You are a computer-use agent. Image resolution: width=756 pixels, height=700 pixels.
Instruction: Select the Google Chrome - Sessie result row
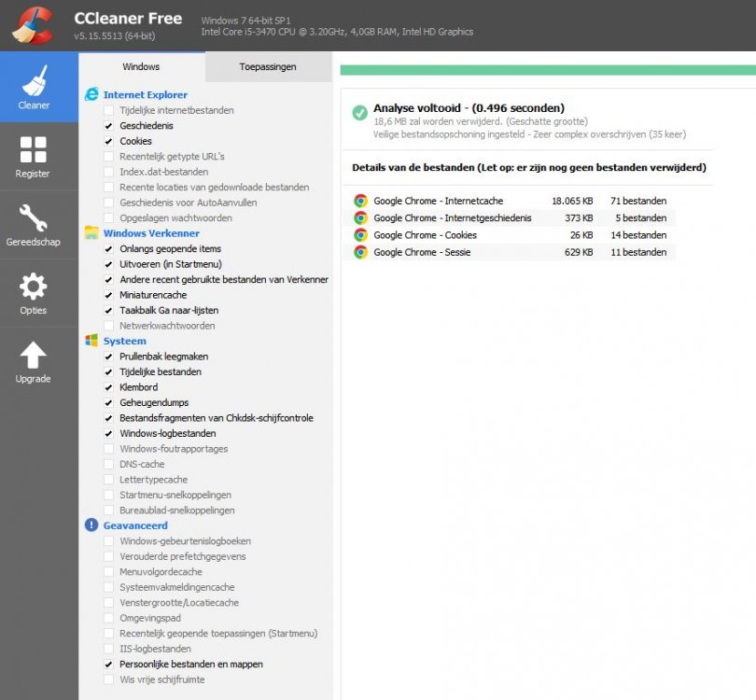511,252
